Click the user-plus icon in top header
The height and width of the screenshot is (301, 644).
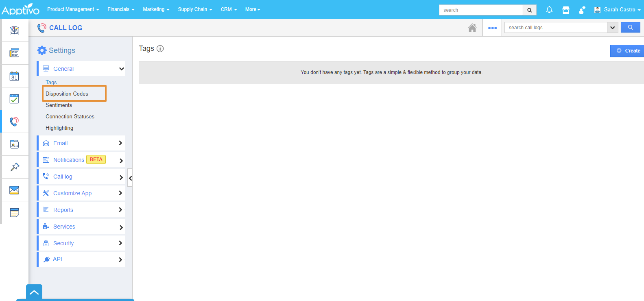coord(582,10)
